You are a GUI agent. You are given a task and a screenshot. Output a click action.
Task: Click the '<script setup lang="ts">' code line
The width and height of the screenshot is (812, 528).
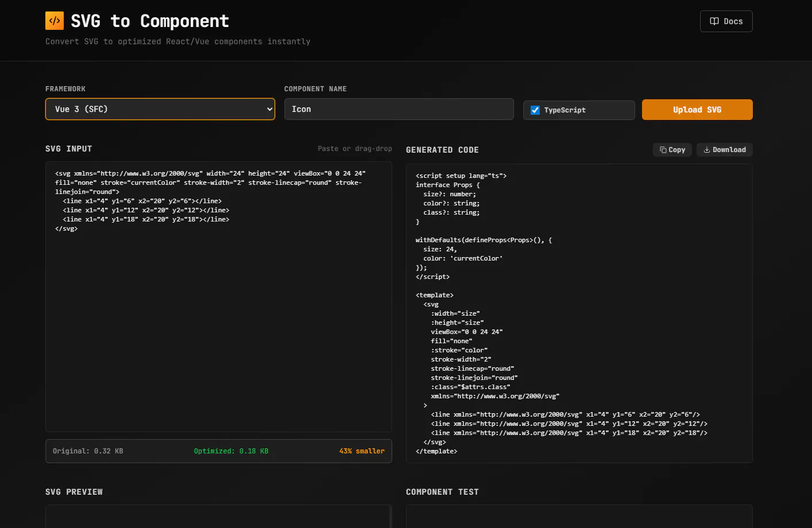point(461,176)
